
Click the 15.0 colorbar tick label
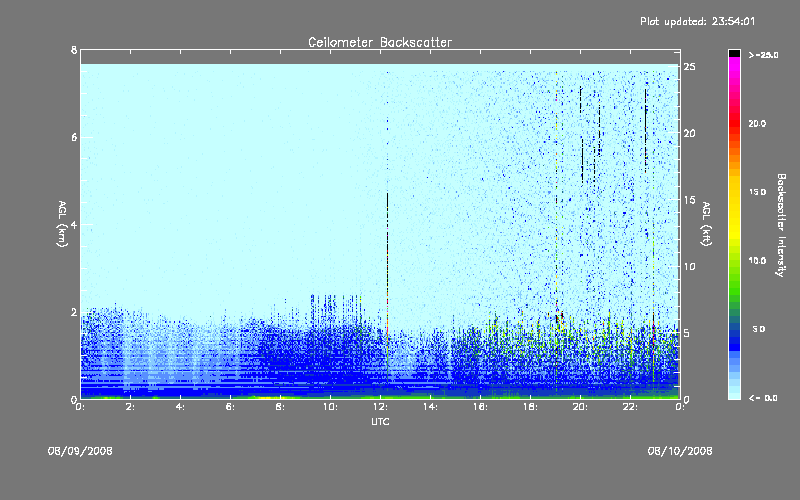[x=757, y=192]
